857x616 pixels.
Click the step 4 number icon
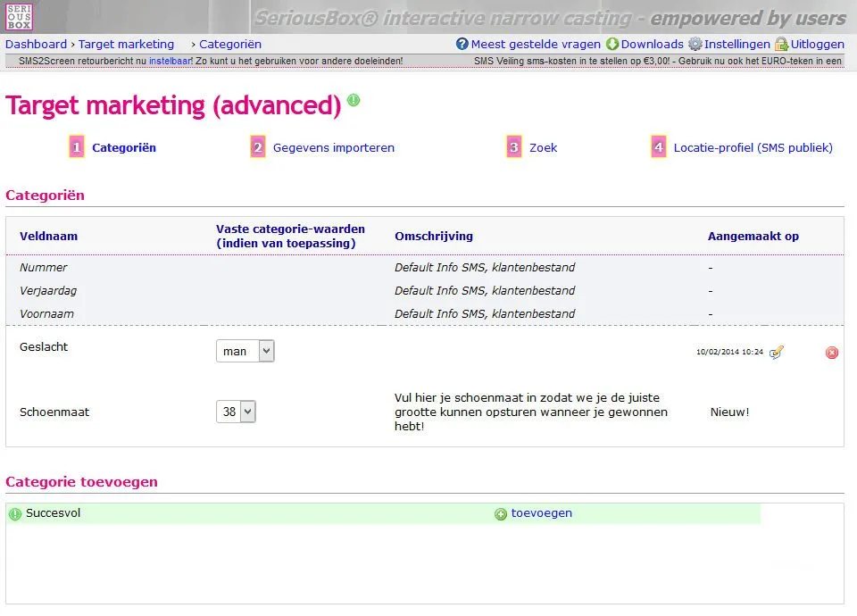659,147
